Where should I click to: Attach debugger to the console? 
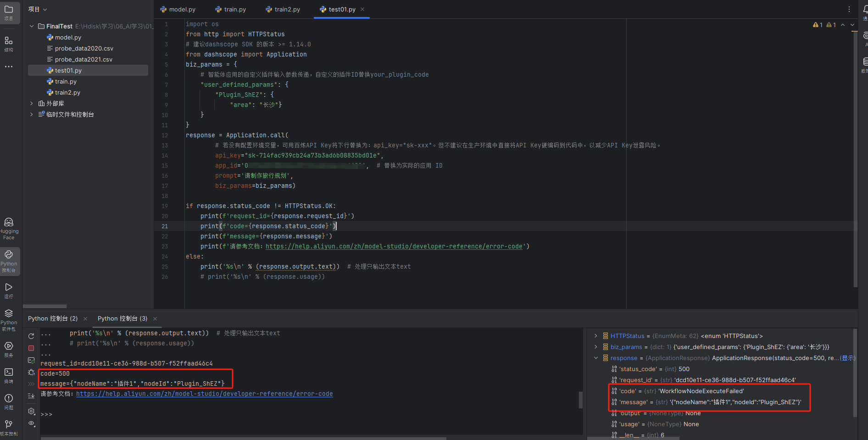31,372
